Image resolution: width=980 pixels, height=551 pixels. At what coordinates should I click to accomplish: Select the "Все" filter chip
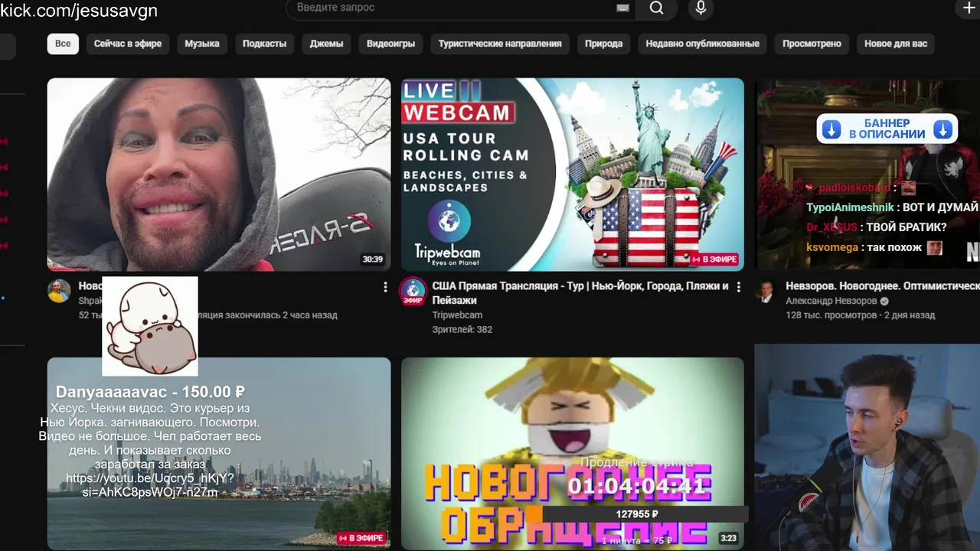63,44
